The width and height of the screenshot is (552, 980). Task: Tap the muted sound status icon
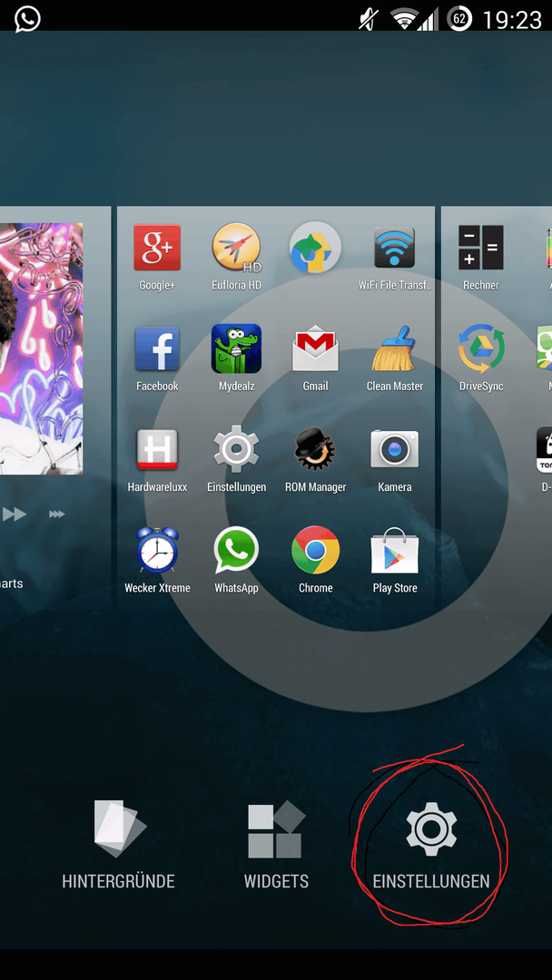pyautogui.click(x=369, y=19)
